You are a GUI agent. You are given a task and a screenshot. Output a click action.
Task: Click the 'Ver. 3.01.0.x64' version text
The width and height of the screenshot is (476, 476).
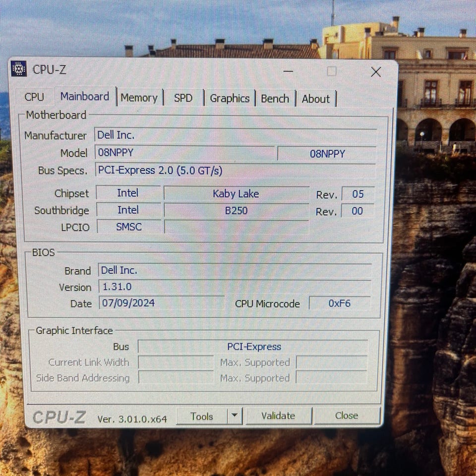(132, 419)
